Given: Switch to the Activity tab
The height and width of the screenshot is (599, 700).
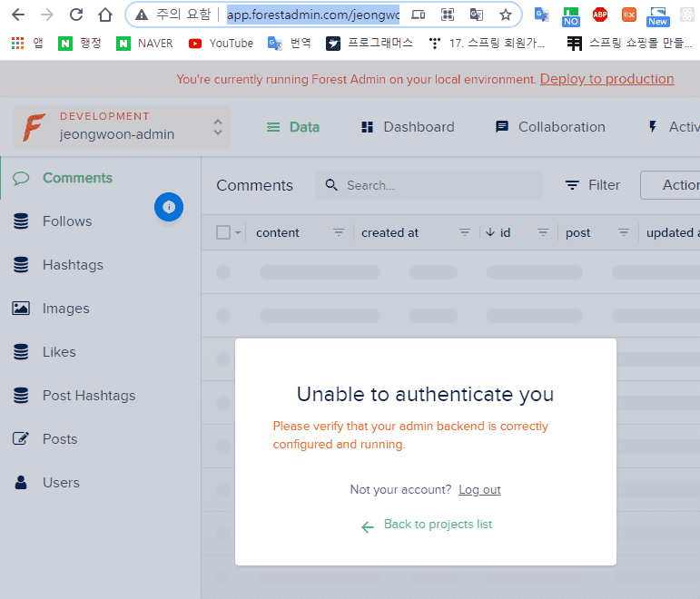Looking at the screenshot, I should 673,127.
